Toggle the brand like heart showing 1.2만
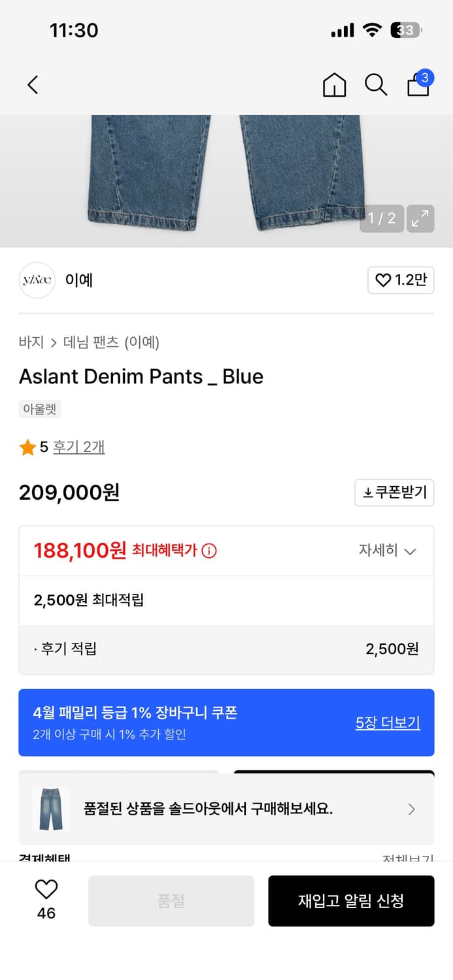 click(401, 280)
